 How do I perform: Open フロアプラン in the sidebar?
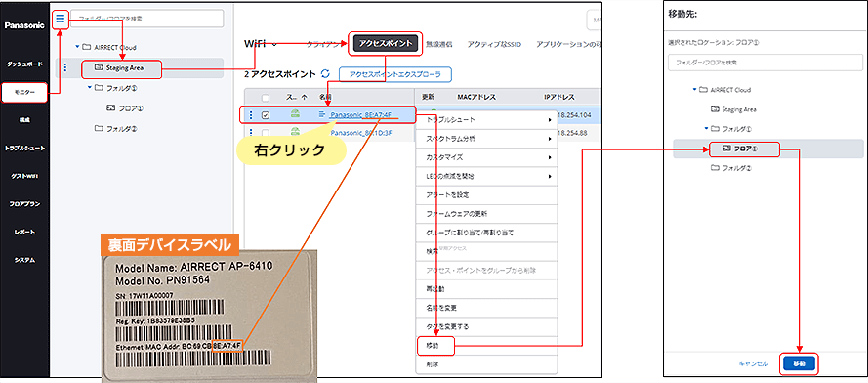[x=24, y=204]
